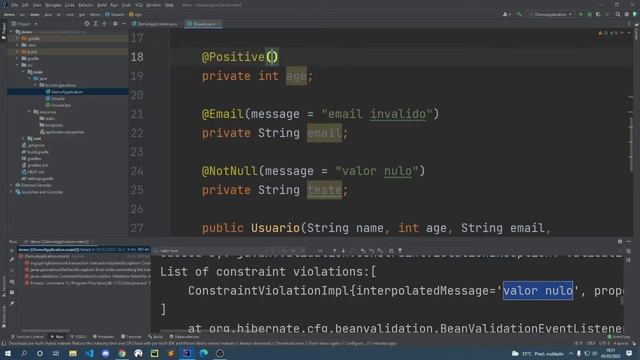Open Microsoft Edge from taskbar
This screenshot has height=360, width=640.
204,353
